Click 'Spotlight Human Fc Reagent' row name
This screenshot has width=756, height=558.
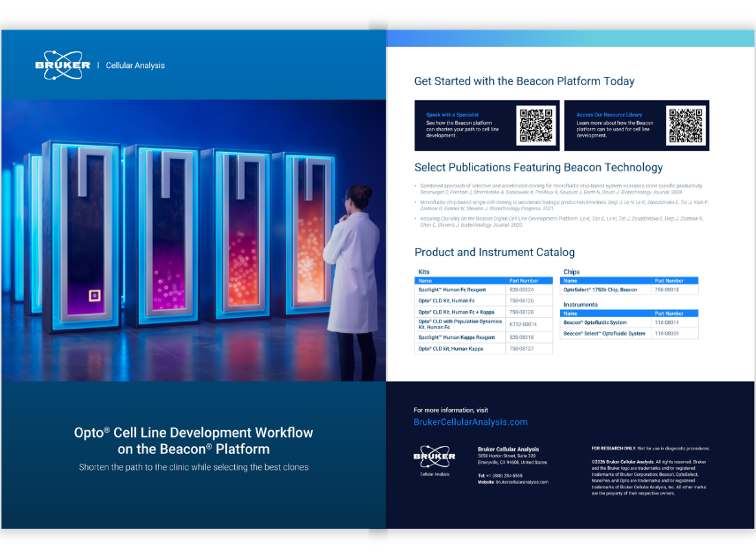click(x=452, y=290)
